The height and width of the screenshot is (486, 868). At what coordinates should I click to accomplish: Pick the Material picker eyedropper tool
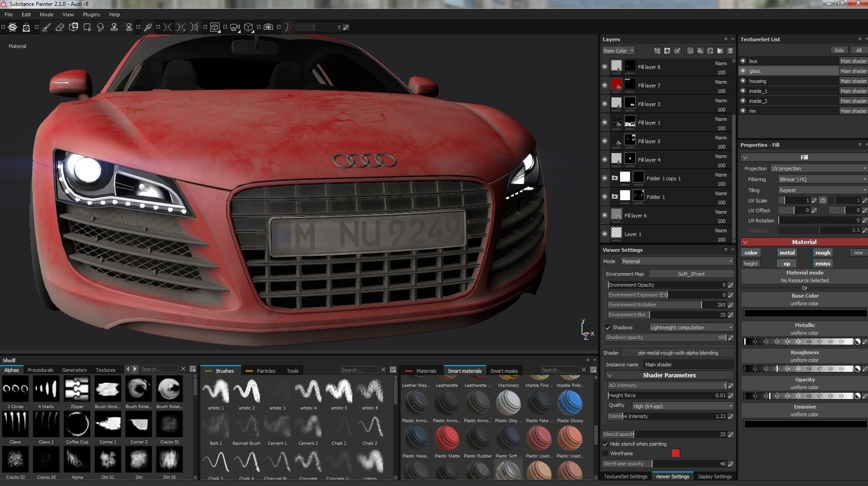click(148, 27)
